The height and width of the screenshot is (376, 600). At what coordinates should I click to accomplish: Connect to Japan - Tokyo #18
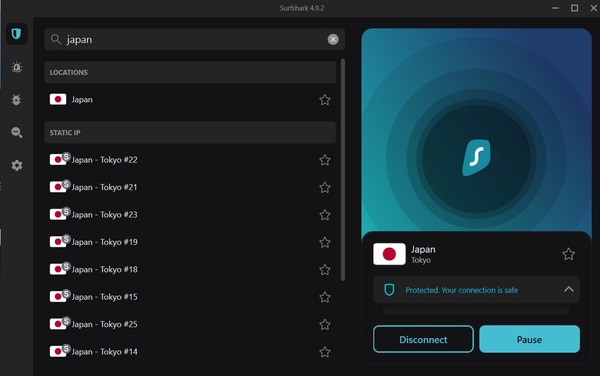pos(190,270)
